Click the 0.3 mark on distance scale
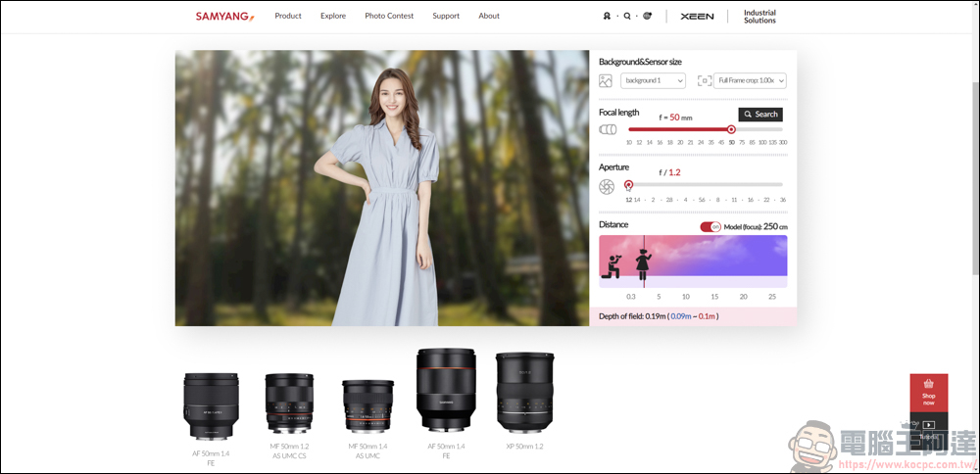This screenshot has height=474, width=980. (630, 297)
